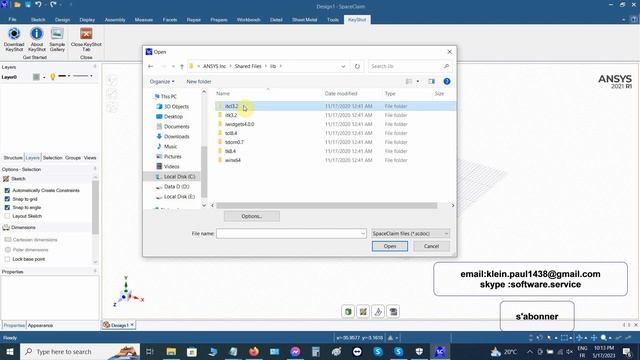Open Layer0 color dropdown arrow
This screenshot has width=640, height=360.
(44, 77)
